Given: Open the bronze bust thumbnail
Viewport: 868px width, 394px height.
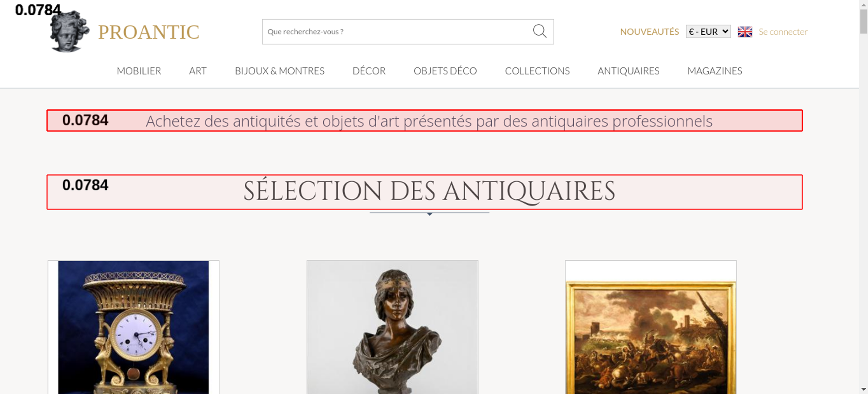Looking at the screenshot, I should point(392,327).
